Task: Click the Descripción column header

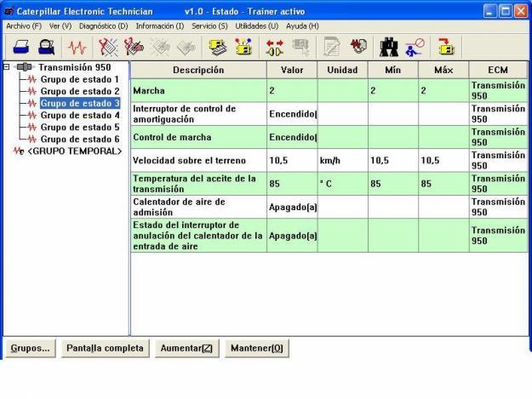Action: coord(199,70)
